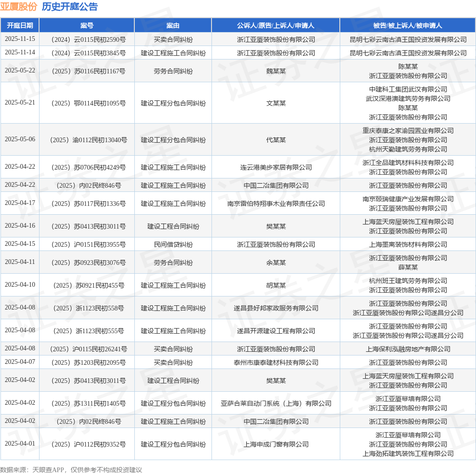476x474 pixels.
Task: Click defendant 上海保利泓融房地产有限公司
Action: tap(408, 349)
